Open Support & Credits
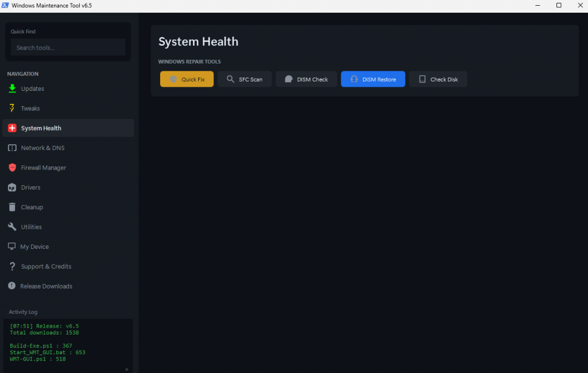Viewport: 588px width, 373px height. (x=68, y=266)
